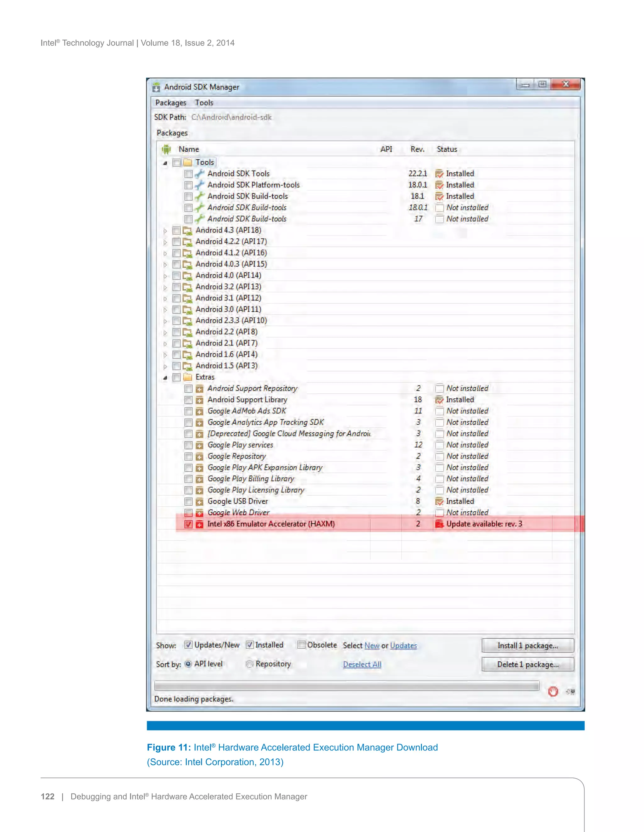Viewport: 644px width, 832px height.
Task: Expand the Android 4.1.2 (API 16) node
Action: tap(165, 253)
